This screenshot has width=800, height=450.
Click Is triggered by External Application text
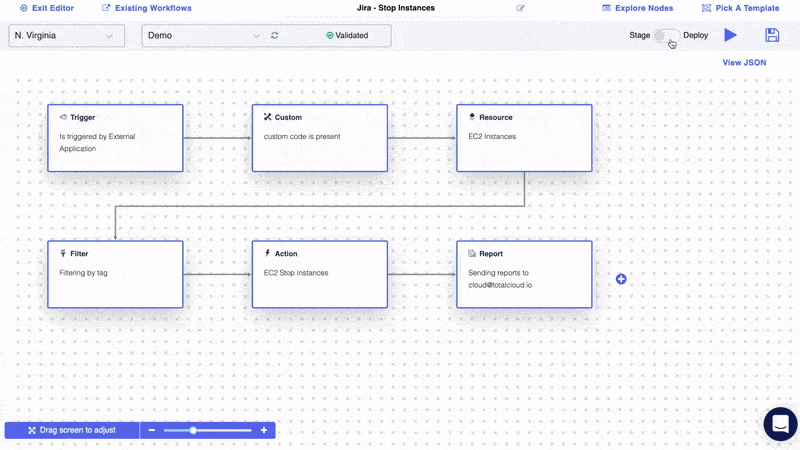coord(97,142)
